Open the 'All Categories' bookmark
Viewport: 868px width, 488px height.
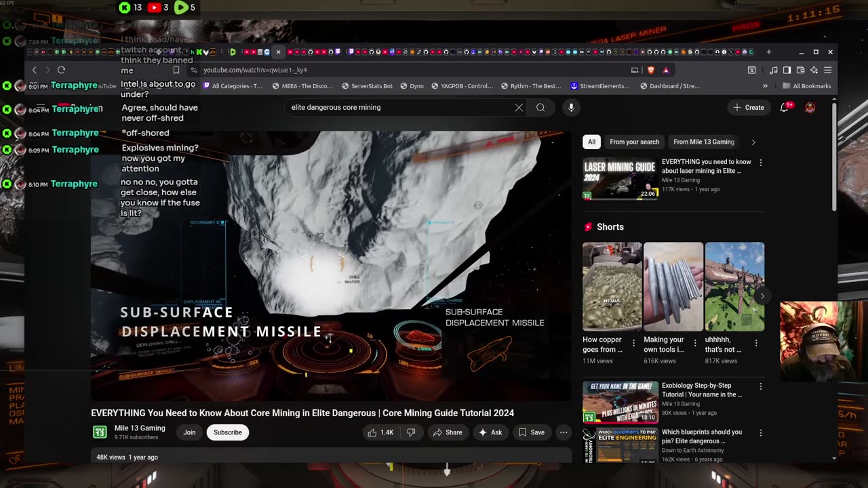233,86
